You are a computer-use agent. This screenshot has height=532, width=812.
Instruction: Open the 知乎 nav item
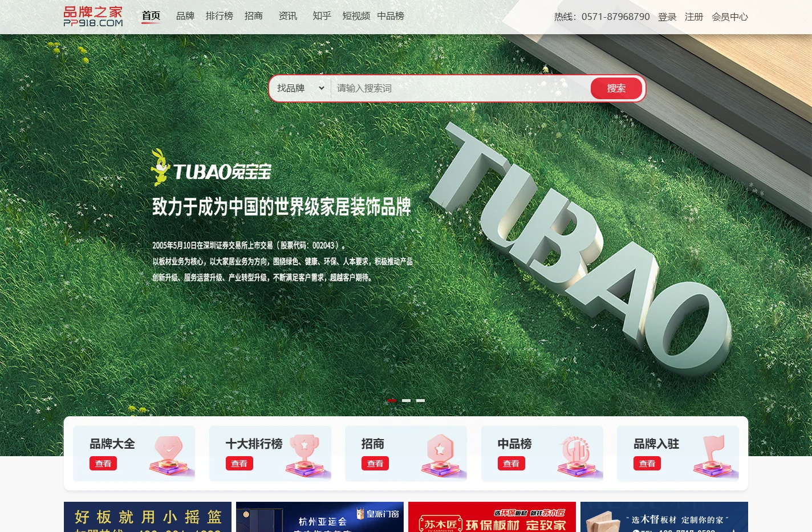[322, 16]
